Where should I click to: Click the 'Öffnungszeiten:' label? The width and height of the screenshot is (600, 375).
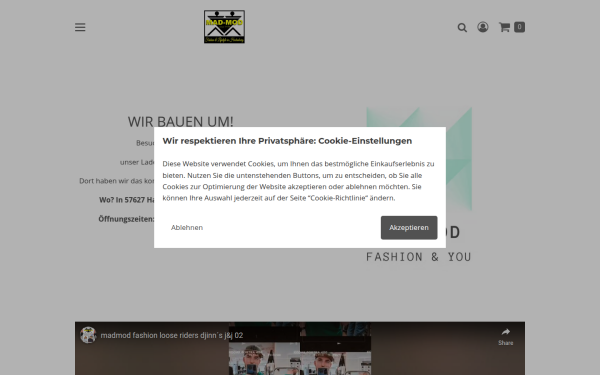click(126, 219)
